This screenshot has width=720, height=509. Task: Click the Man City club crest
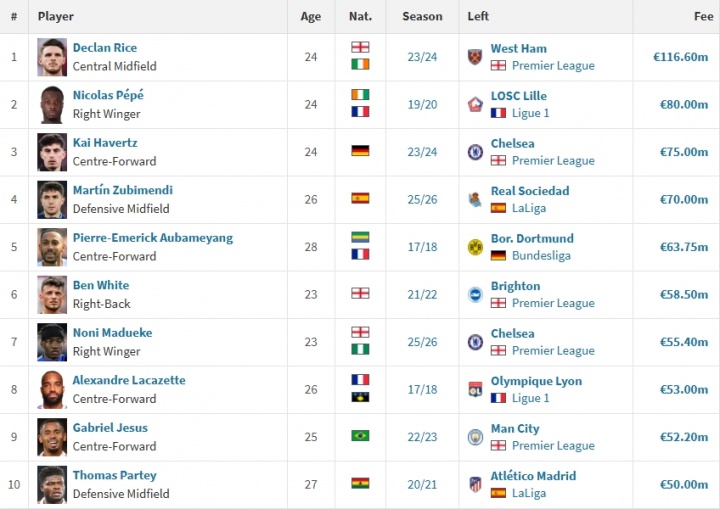(475, 437)
